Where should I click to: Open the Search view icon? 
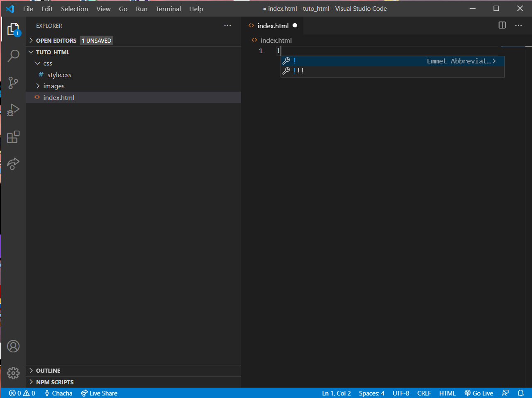pyautogui.click(x=13, y=56)
